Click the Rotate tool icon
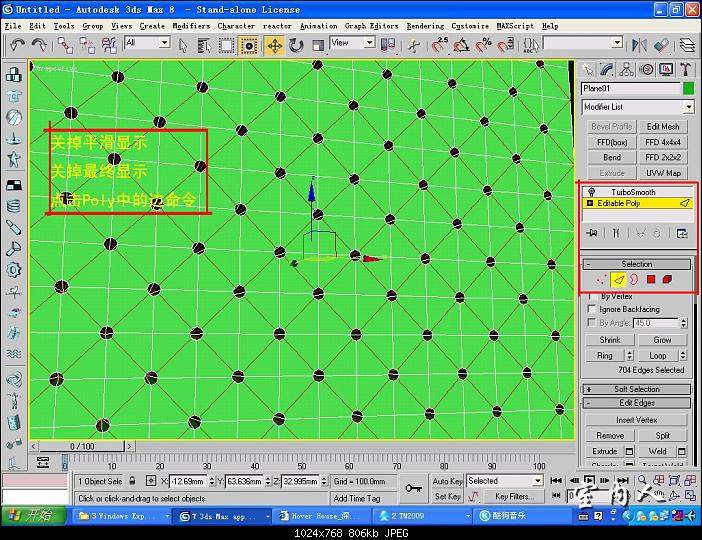Viewport: 702px width, 540px height. pyautogui.click(x=297, y=45)
